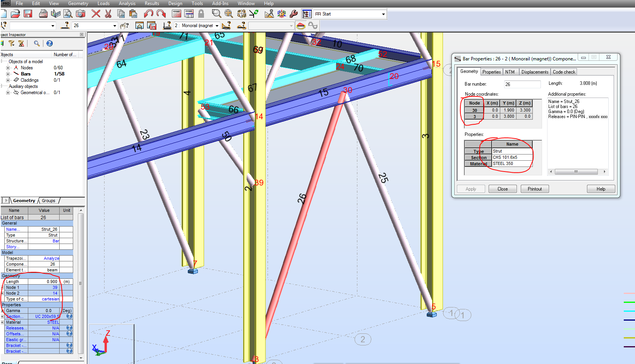
Task: Click the STEEL 350 material cell
Action: tap(512, 163)
